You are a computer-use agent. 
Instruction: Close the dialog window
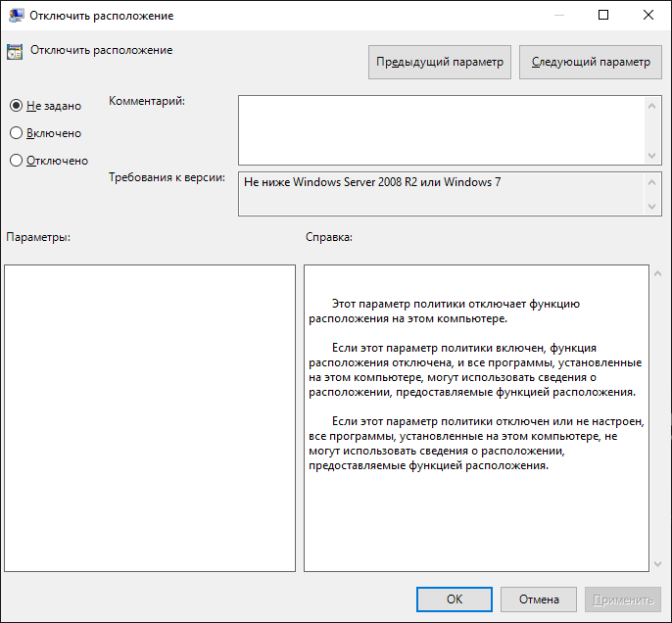(x=648, y=15)
